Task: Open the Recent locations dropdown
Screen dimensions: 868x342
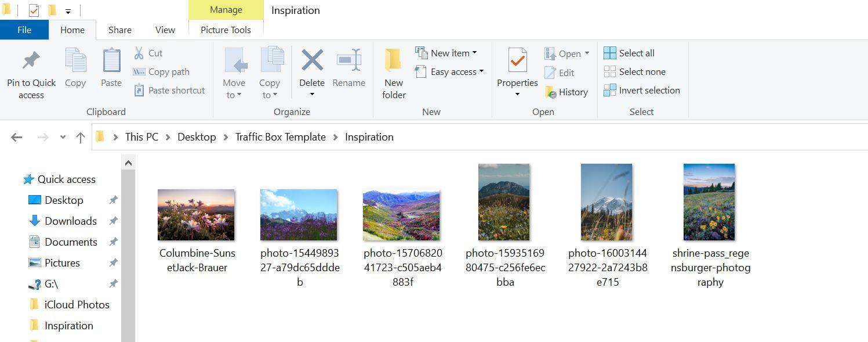Action: click(x=63, y=138)
